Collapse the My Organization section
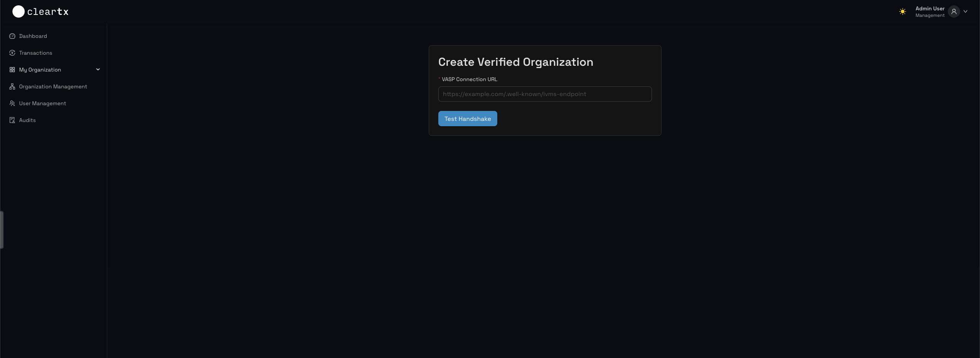This screenshot has height=358, width=980. pos(98,70)
